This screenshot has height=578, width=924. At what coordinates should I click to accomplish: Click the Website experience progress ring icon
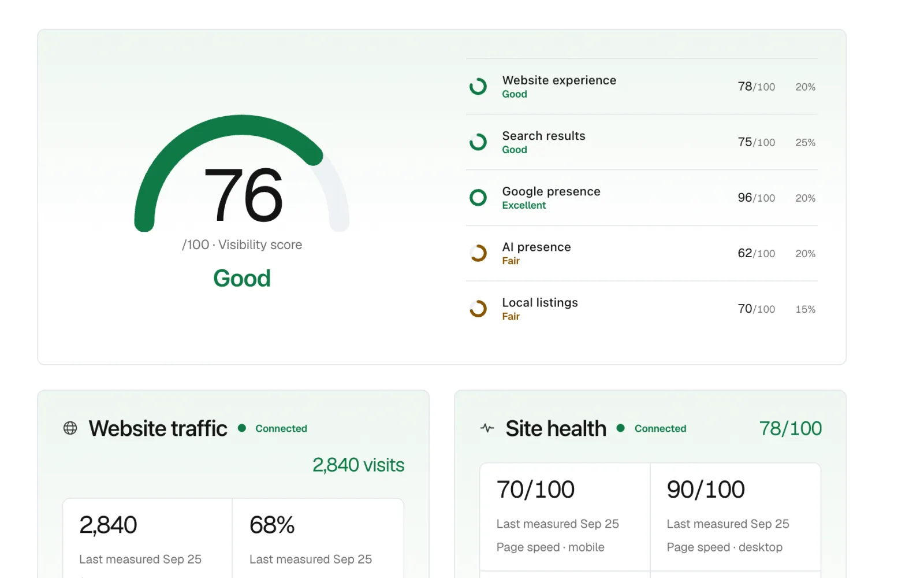point(478,87)
